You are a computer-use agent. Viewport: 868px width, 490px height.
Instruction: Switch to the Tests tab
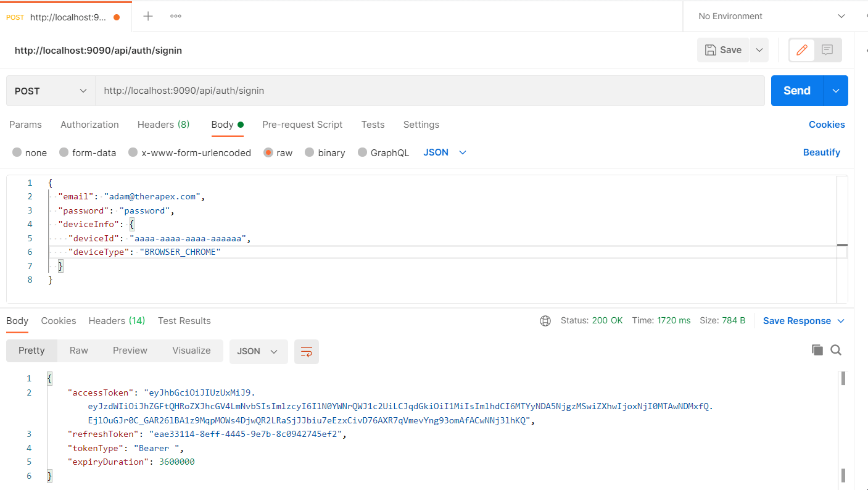[x=373, y=124]
